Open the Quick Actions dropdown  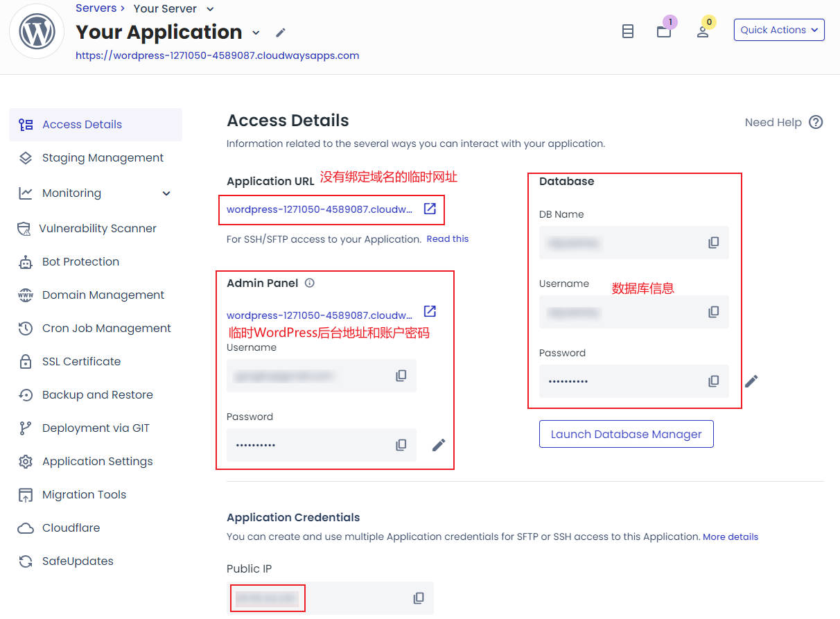pos(779,30)
